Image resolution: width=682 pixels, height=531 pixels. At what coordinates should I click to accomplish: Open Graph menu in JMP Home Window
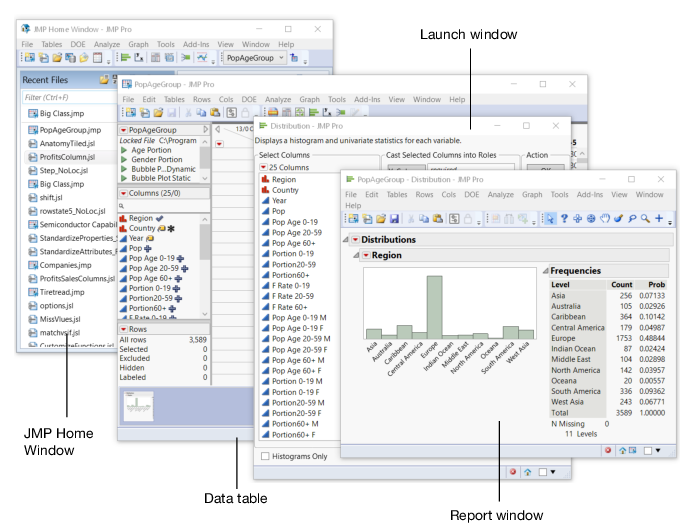138,44
